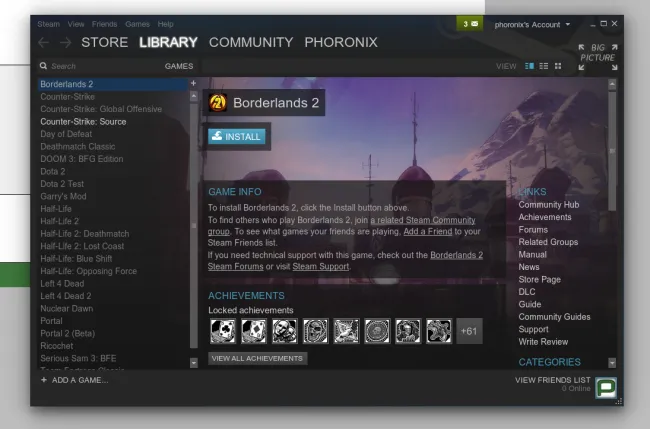Open the GAMES filter dropdown
Image resolution: width=650 pixels, height=429 pixels.
coord(179,66)
